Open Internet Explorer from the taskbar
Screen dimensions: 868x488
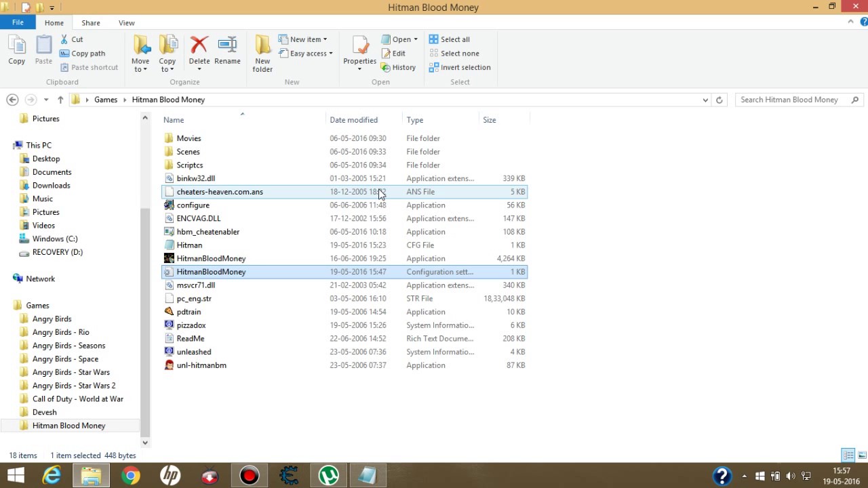(52, 475)
